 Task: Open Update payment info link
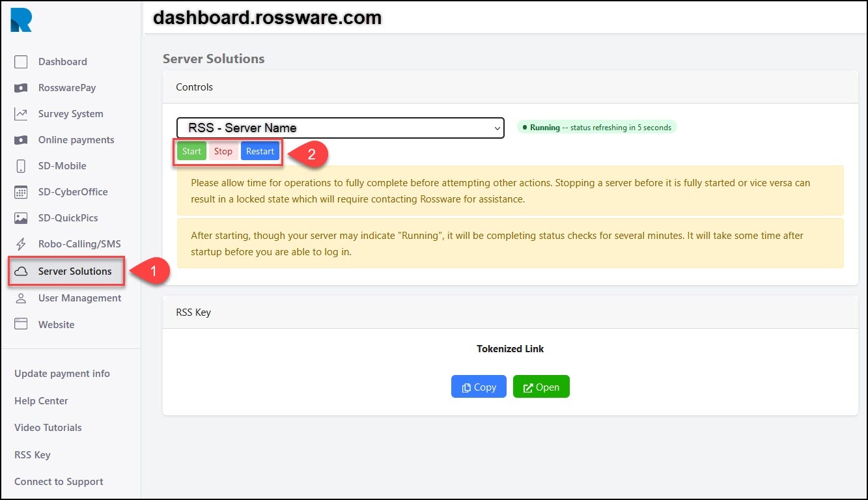62,374
